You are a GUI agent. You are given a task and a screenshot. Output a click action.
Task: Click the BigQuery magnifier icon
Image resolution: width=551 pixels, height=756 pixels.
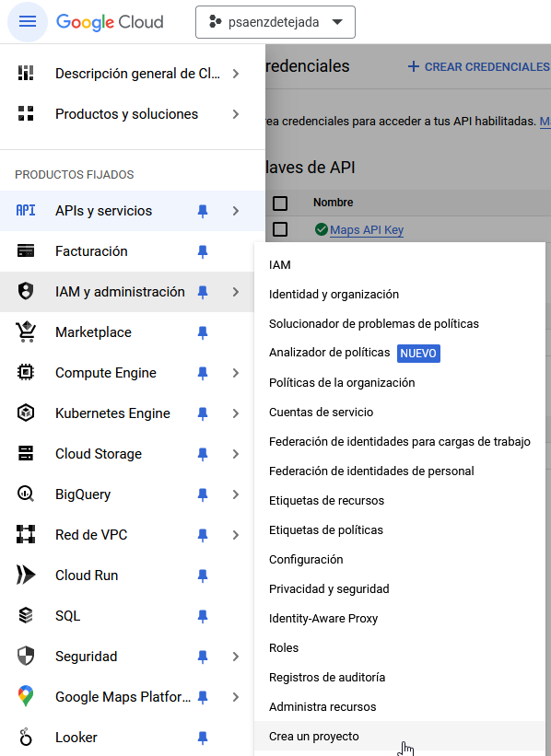tap(26, 494)
